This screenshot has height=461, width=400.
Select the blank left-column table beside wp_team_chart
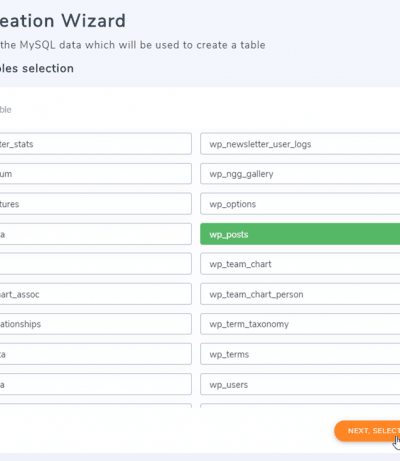[x=96, y=264]
